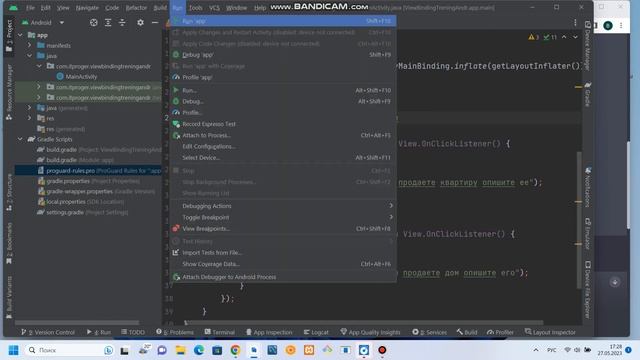Open the Problems tool window
The image size is (640, 360).
[x=175, y=332]
